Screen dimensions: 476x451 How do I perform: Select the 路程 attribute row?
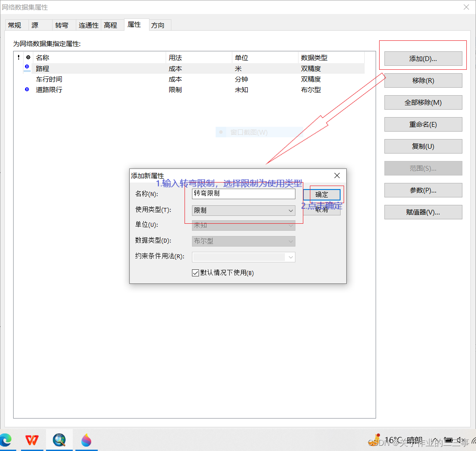(x=194, y=68)
